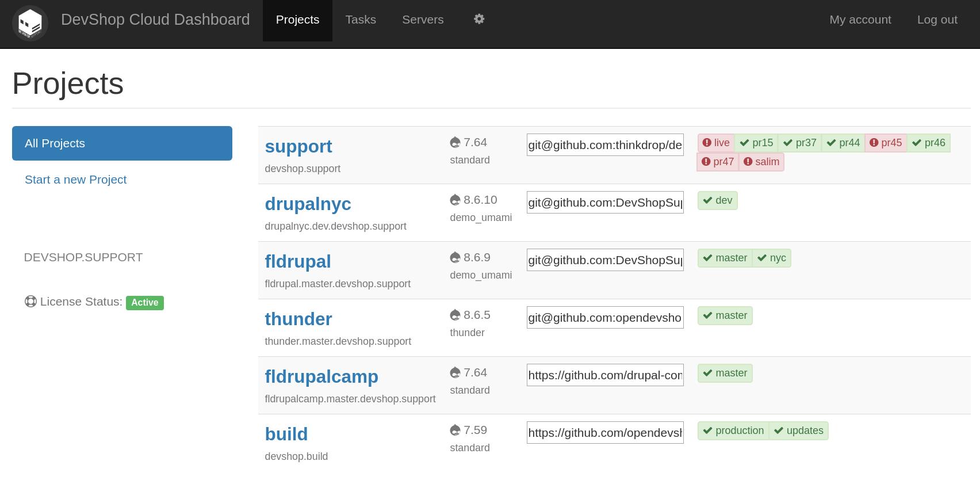Open build's production environment badge

[733, 431]
